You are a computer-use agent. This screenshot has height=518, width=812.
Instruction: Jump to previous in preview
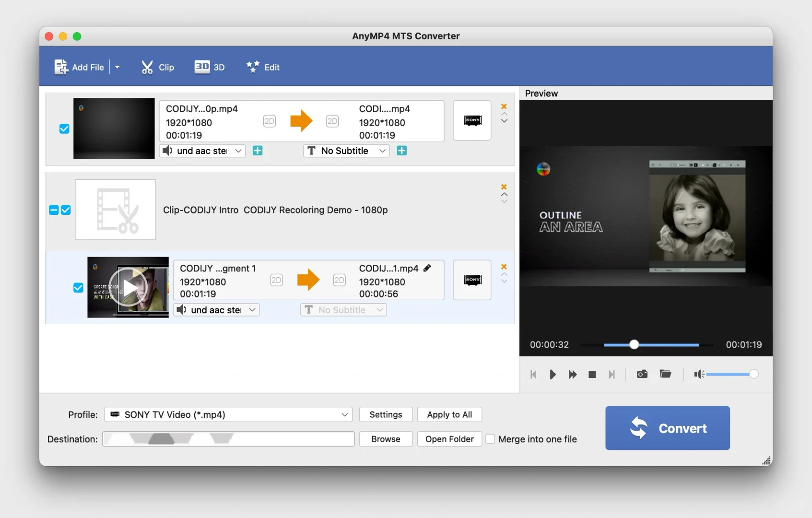pyautogui.click(x=533, y=375)
